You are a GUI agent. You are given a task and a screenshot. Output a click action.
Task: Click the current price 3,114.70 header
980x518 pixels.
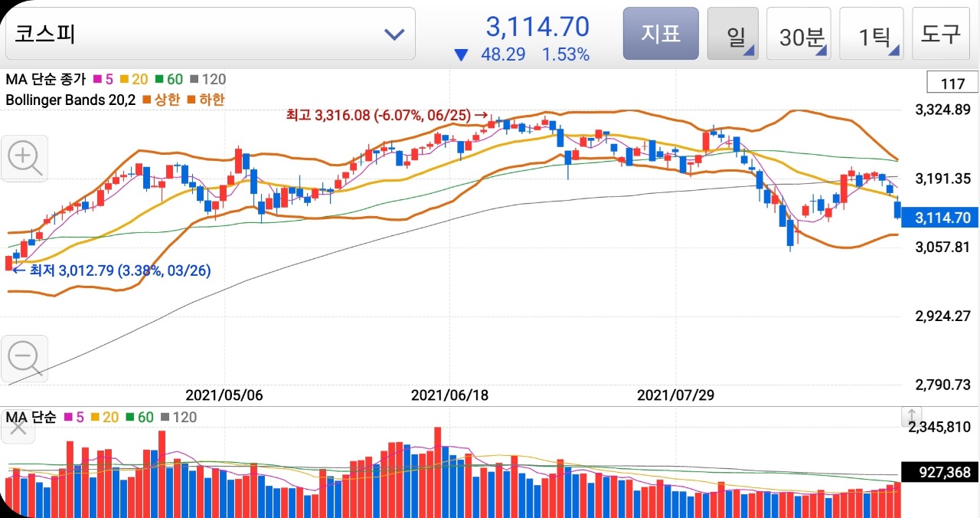point(537,27)
